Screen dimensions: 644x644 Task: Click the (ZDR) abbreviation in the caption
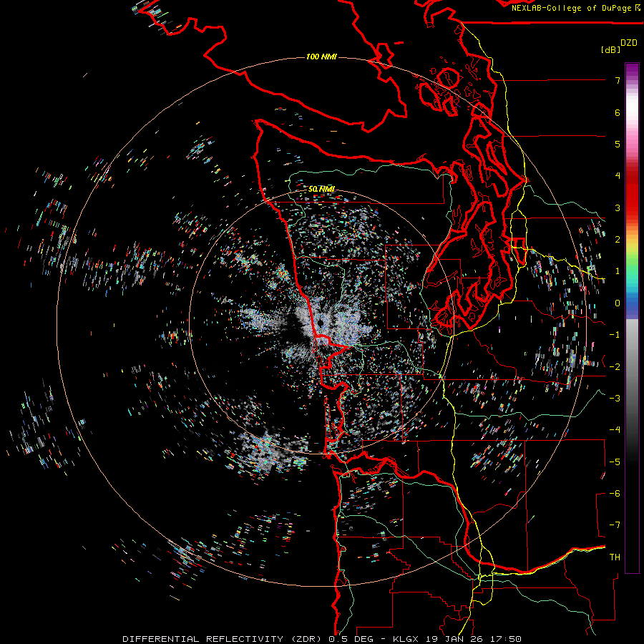coord(306,639)
